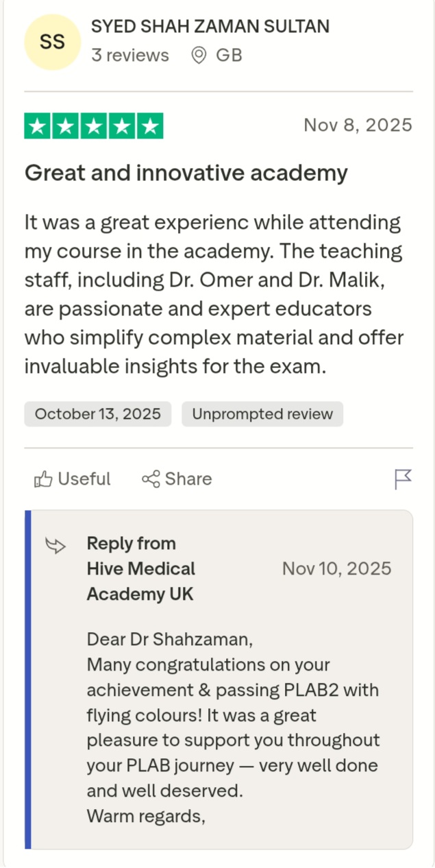Click the October 13, 2025 experience date badge
The width and height of the screenshot is (435, 868).
(x=98, y=414)
